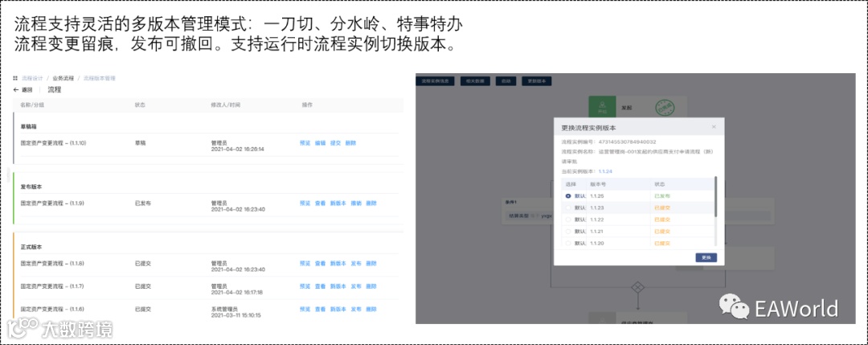Click the 名称/分组 column header
This screenshot has height=345, width=868.
coord(31,105)
